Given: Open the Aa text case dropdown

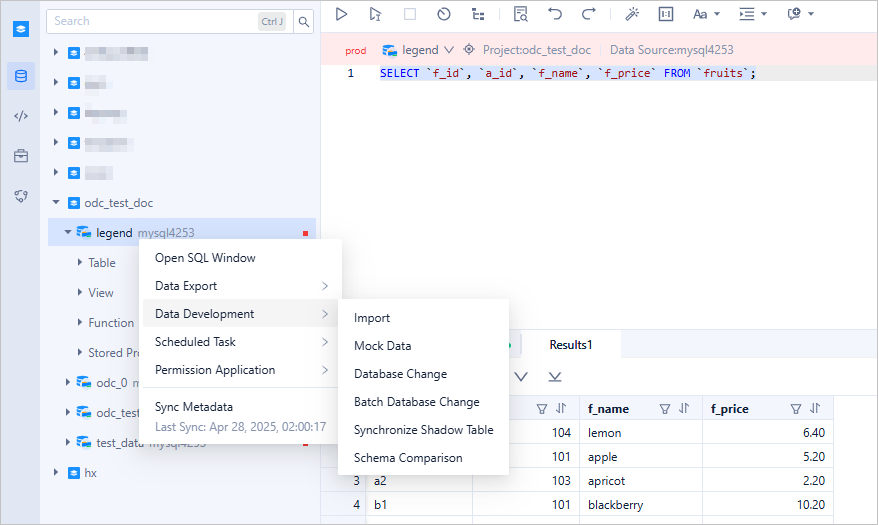Looking at the screenshot, I should tap(706, 14).
